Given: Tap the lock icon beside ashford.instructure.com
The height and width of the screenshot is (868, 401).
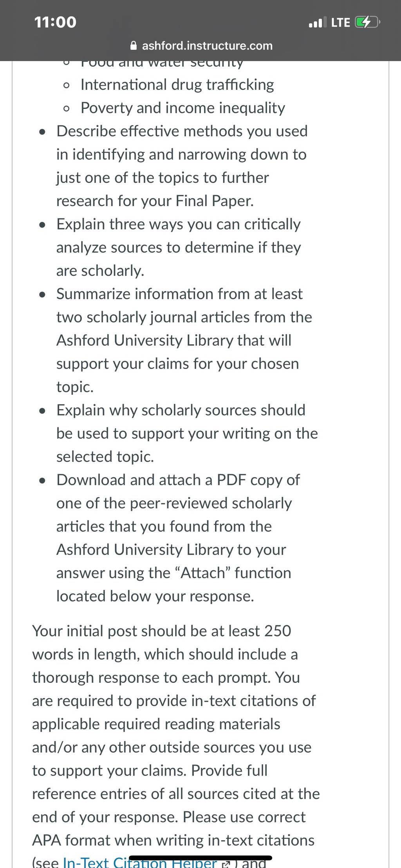Looking at the screenshot, I should coord(134,46).
